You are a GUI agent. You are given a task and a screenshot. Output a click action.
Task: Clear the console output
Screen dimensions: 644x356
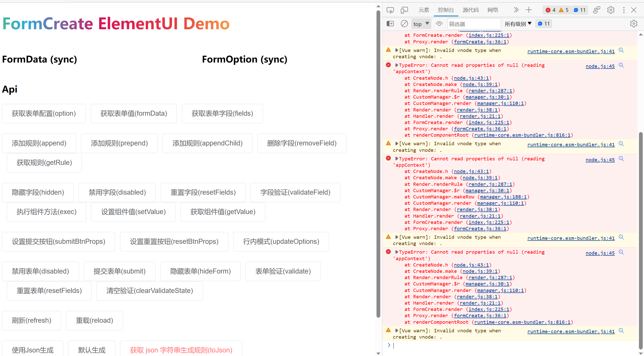tap(404, 23)
